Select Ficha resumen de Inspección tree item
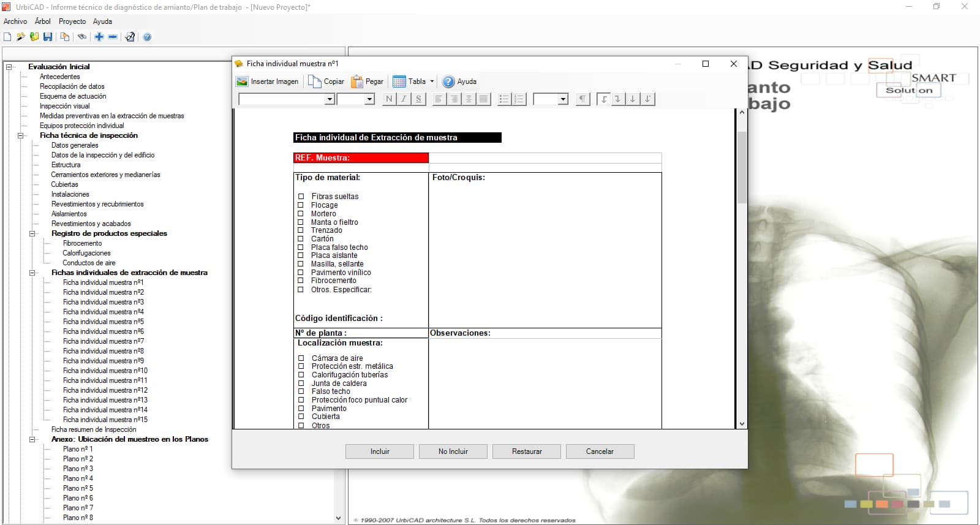980x525 pixels. pos(94,429)
